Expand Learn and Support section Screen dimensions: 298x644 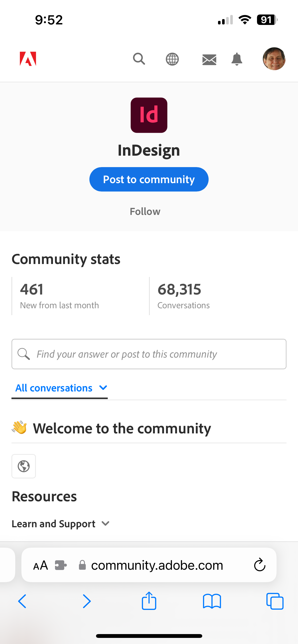(61, 524)
